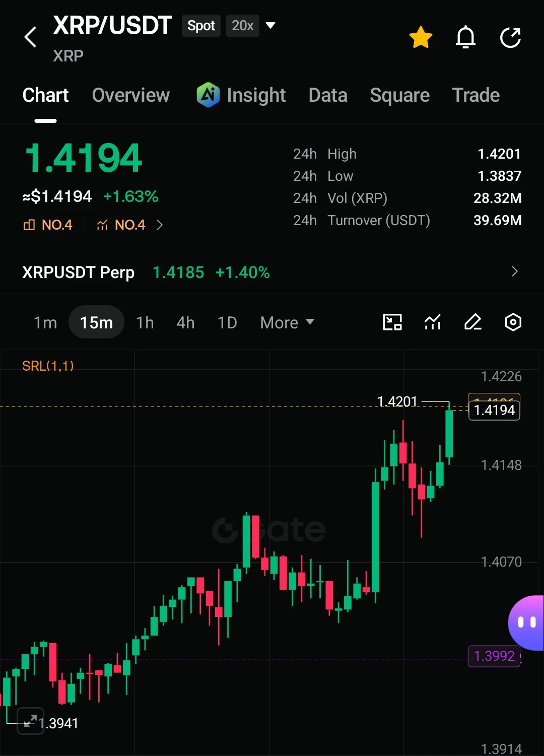Tap the 24h Turnover value 39.69M
The width and height of the screenshot is (544, 756).
(497, 220)
